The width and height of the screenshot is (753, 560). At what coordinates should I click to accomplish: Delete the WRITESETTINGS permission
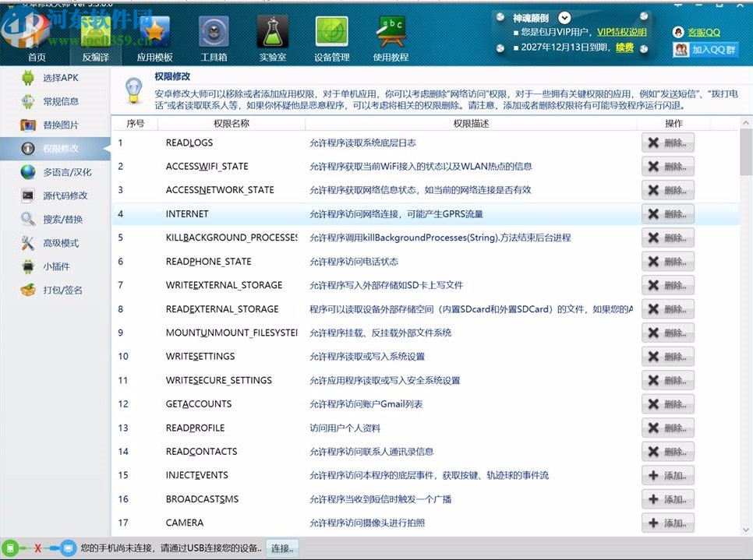pos(668,357)
